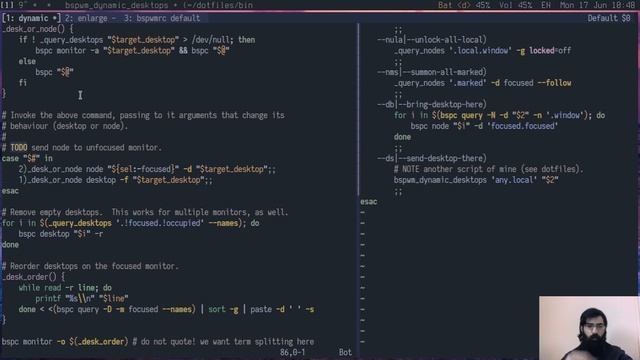
Task: Click the right pane 'done' line
Action: (x=402, y=137)
